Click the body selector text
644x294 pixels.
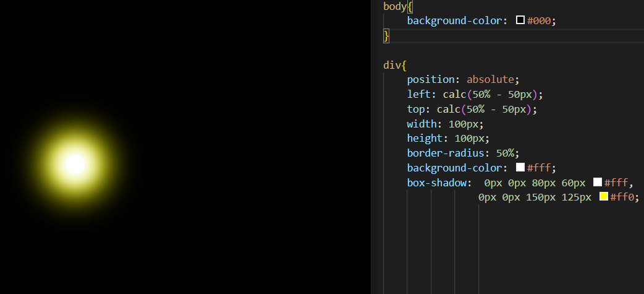point(394,6)
